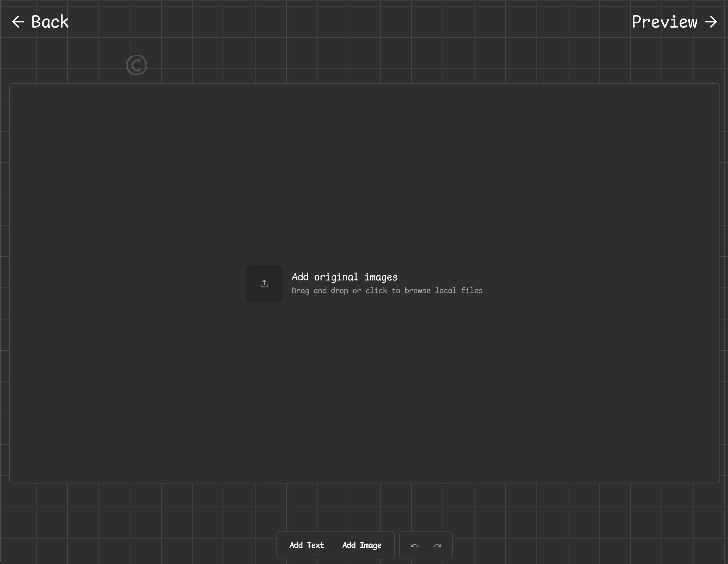Image resolution: width=728 pixels, height=564 pixels.
Task: Click 'Drag and drop or click to browse' text
Action: pos(387,291)
